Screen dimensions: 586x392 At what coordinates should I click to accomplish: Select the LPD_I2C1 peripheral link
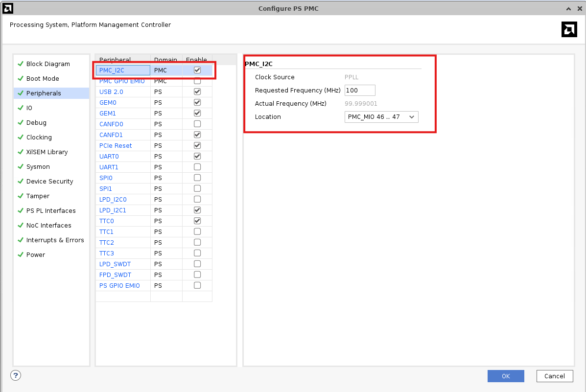click(x=113, y=210)
